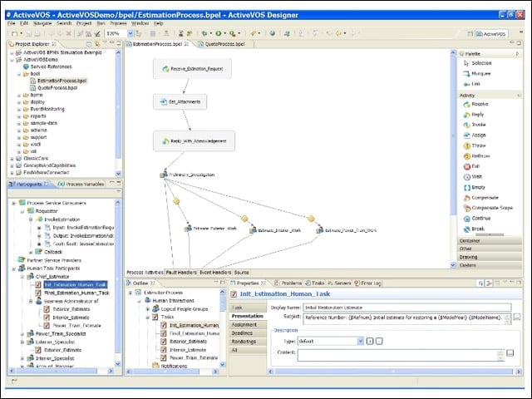This screenshot has width=532, height=399.
Task: Switch to the QuoteProcess.bpel editor tab
Action: [224, 44]
